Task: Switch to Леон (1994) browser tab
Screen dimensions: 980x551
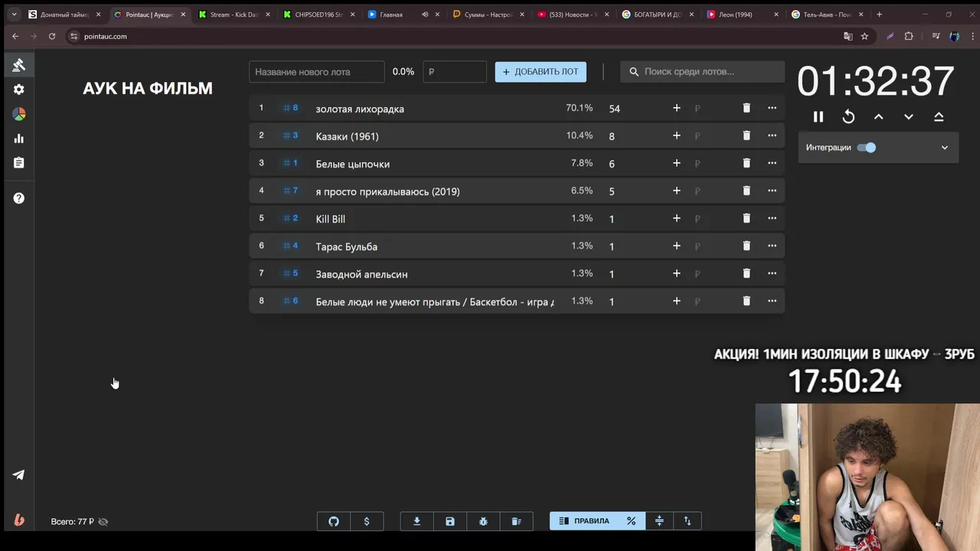Action: (x=741, y=15)
